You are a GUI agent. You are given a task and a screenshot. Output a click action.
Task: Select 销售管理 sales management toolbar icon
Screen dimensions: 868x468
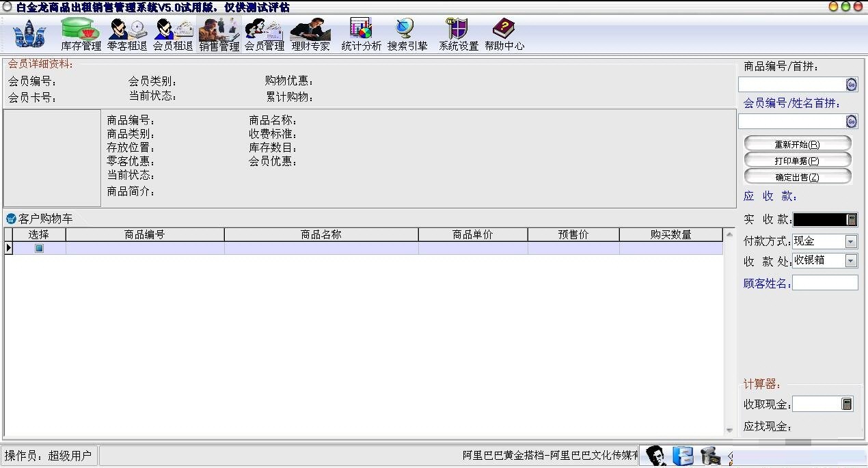pyautogui.click(x=219, y=34)
